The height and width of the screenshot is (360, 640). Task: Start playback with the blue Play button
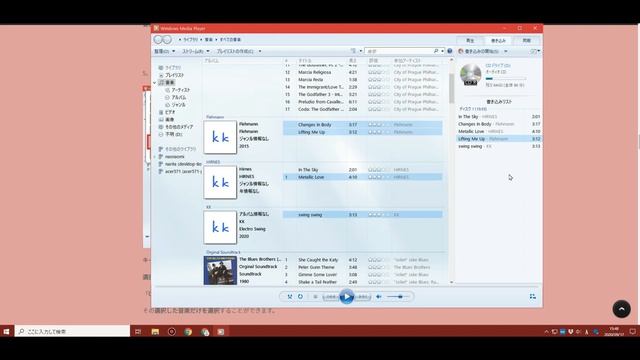point(347,297)
